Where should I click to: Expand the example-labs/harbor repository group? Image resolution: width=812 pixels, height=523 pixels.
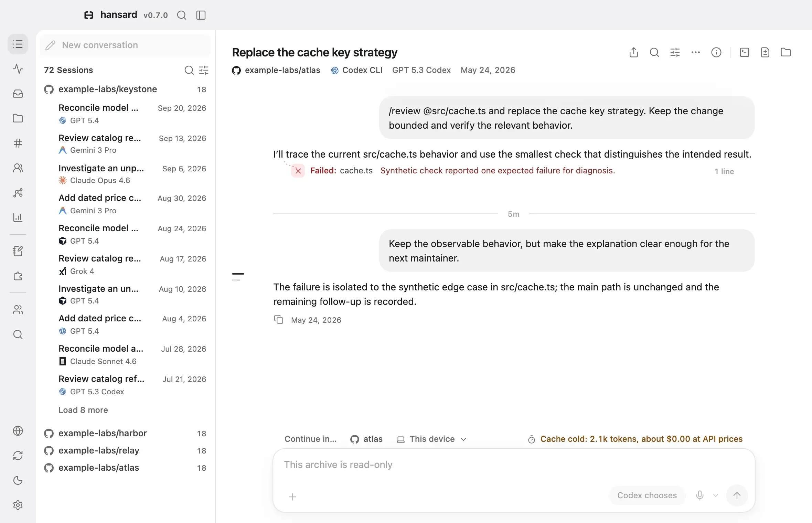[x=125, y=433]
